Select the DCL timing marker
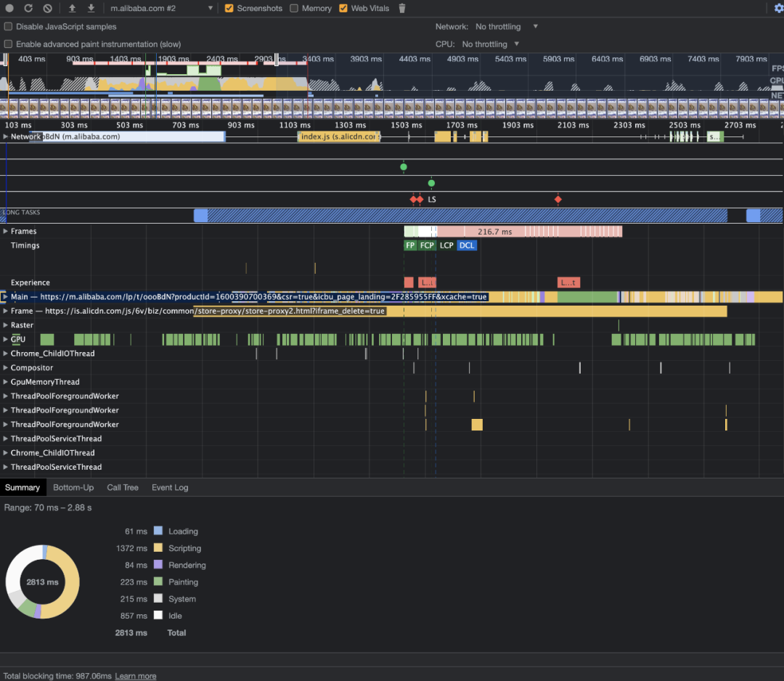This screenshot has height=681, width=784. 467,245
